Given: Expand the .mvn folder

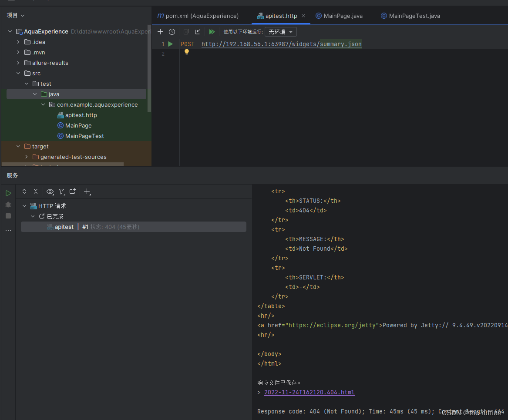Looking at the screenshot, I should tap(18, 52).
